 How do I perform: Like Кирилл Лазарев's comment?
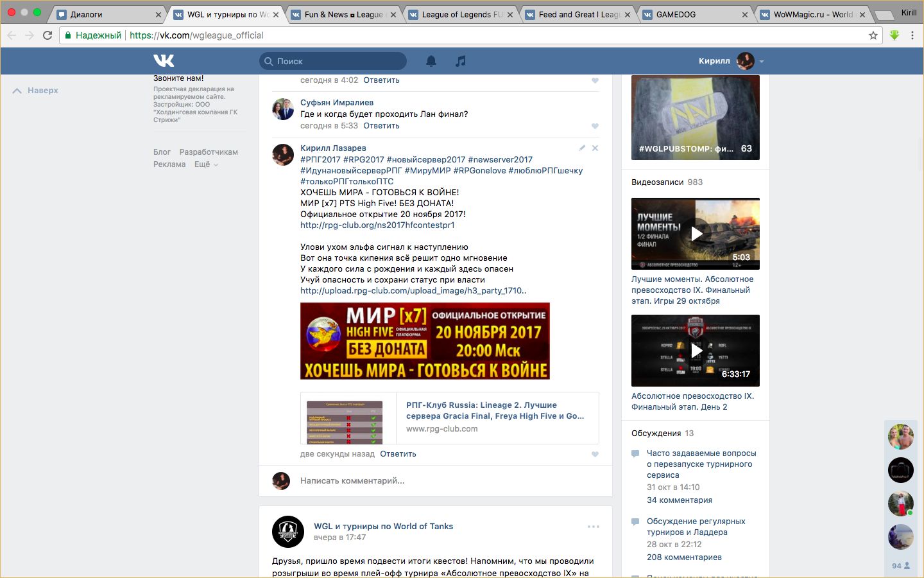click(595, 455)
